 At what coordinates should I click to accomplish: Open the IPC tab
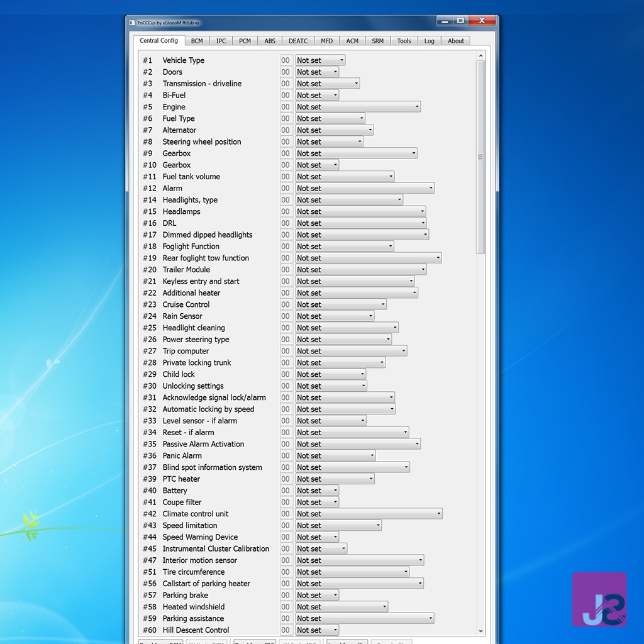click(x=221, y=41)
